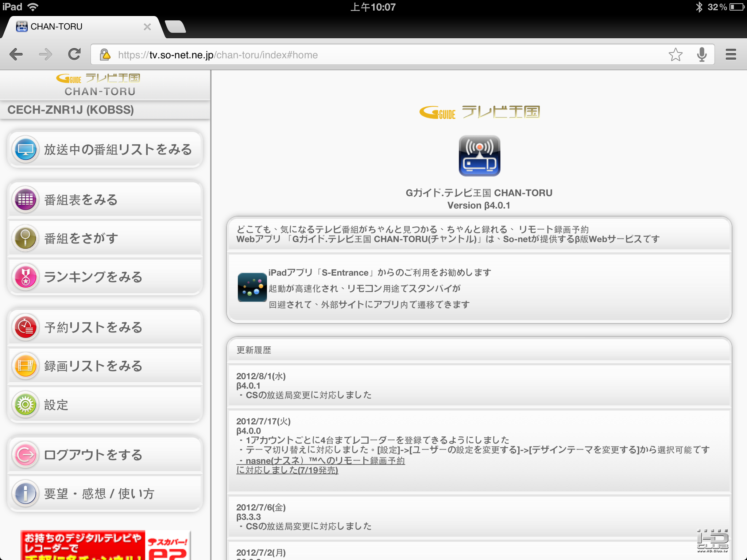Viewport: 747px width, 560px height.
Task: Click the pink logout arrow icon
Action: point(26,455)
